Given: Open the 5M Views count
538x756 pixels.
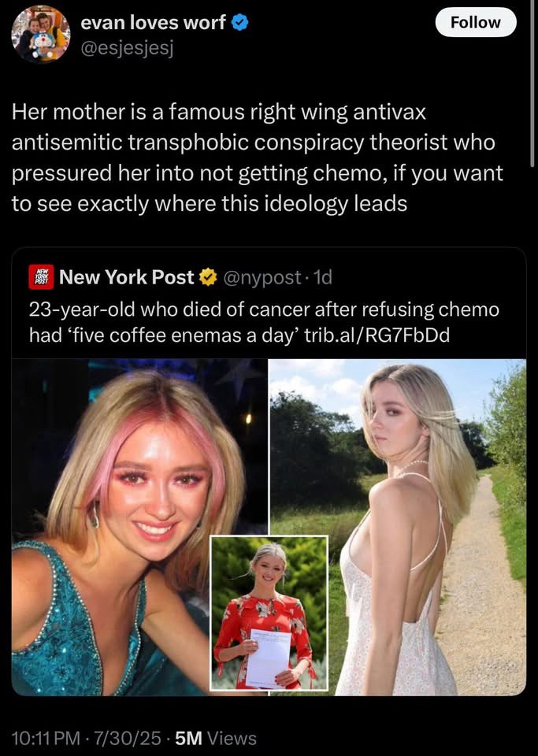Looking at the screenshot, I should (216, 738).
